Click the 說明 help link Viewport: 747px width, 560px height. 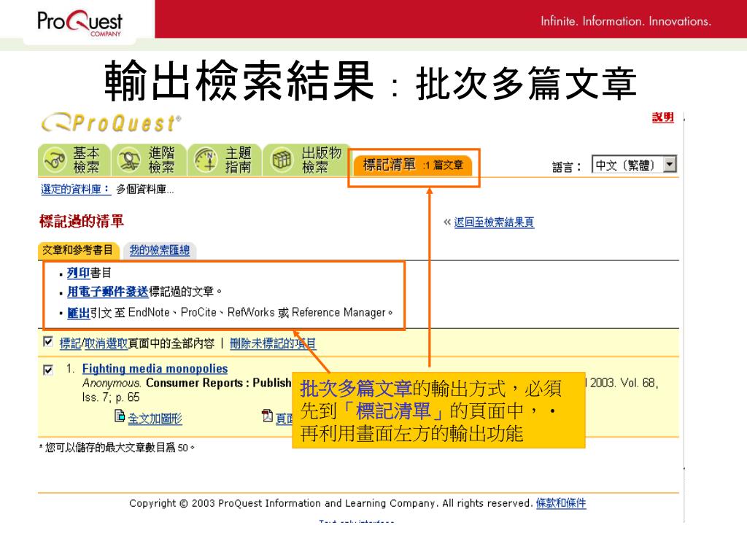pyautogui.click(x=662, y=117)
